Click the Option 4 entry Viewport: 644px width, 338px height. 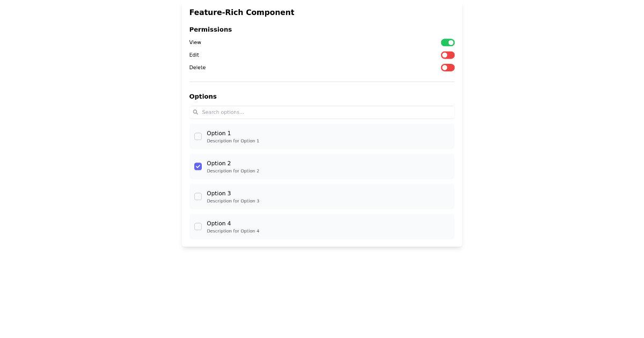[x=322, y=226]
